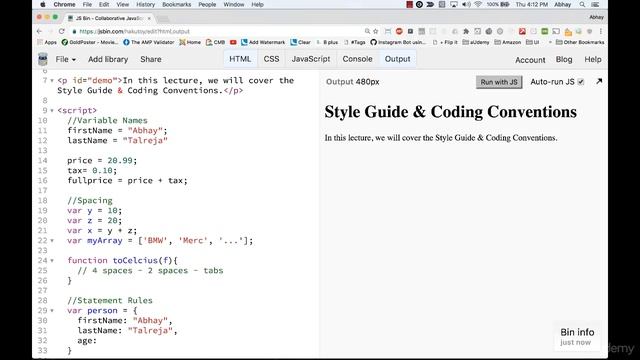This screenshot has width=640, height=360.
Task: Open the Bookmarks menu
Action: 176,4
